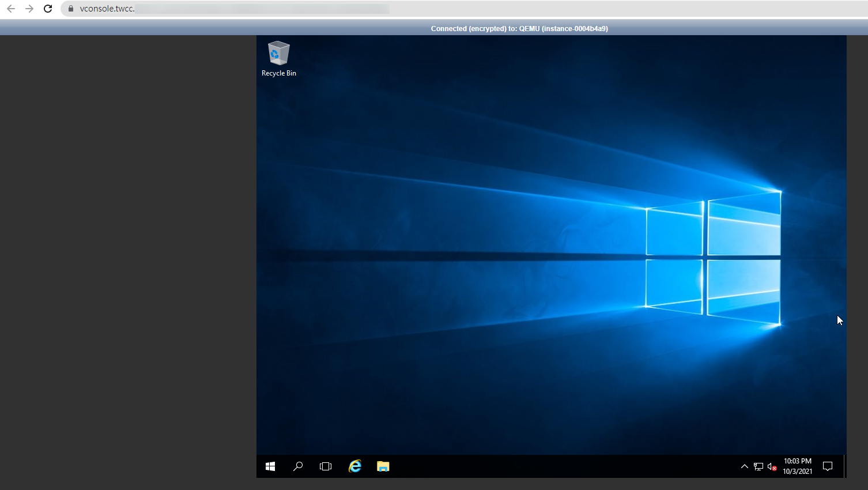The width and height of the screenshot is (868, 490).
Task: Open the Recycle Bin desktop icon
Action: coord(279,59)
